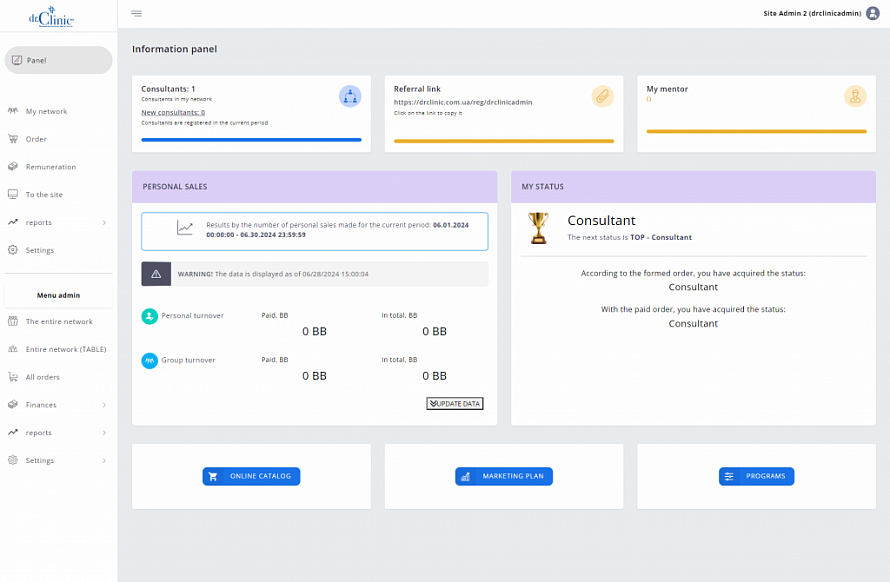This screenshot has width=890, height=582.
Task: Open the Marketing Plan button
Action: click(x=503, y=476)
